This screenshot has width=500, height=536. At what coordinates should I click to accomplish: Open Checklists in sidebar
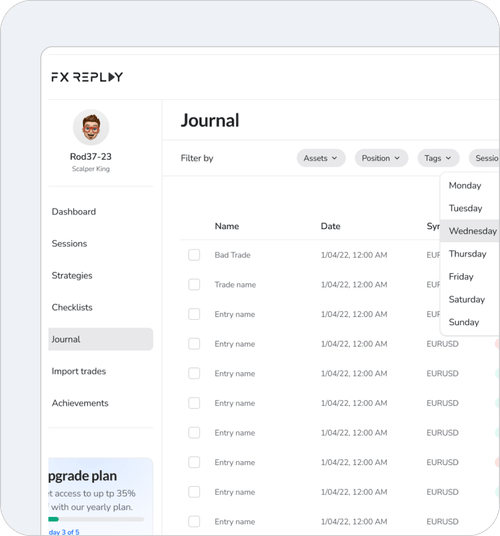[x=72, y=307]
